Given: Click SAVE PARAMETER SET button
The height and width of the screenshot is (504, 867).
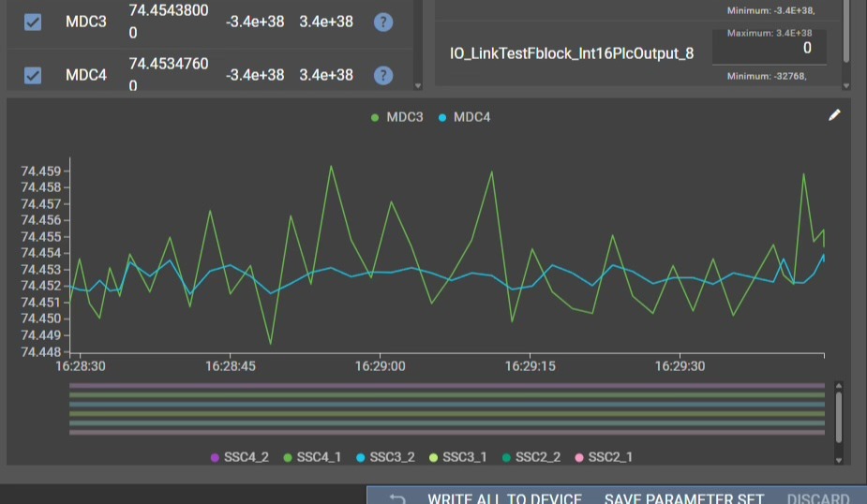Looking at the screenshot, I should pyautogui.click(x=684, y=498).
